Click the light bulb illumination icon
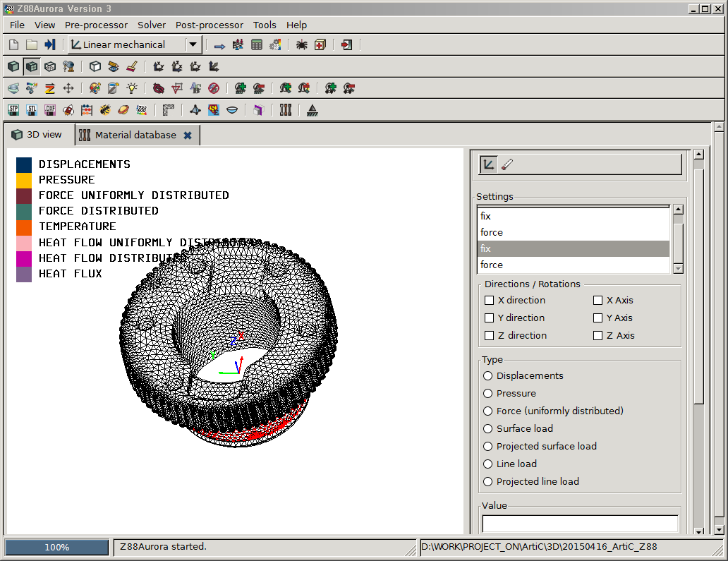This screenshot has height=561, width=728. 131,88
